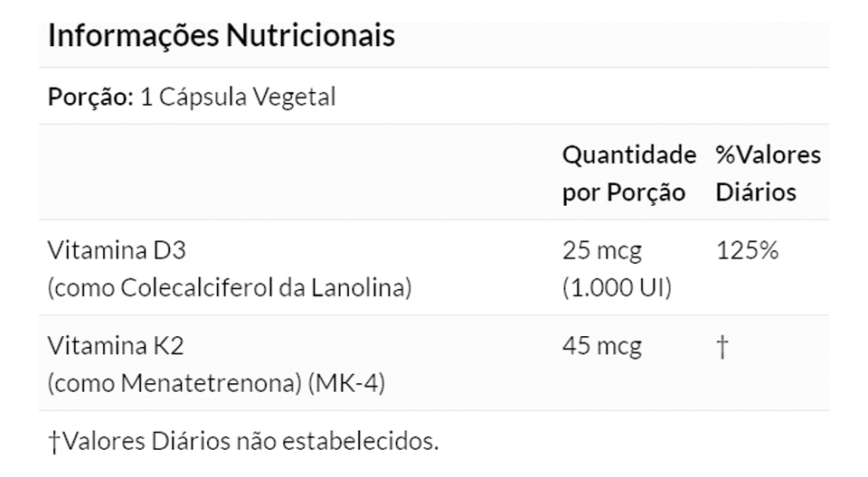The image size is (868, 477).
Task: Click the 125% daily value
Action: [x=747, y=250]
